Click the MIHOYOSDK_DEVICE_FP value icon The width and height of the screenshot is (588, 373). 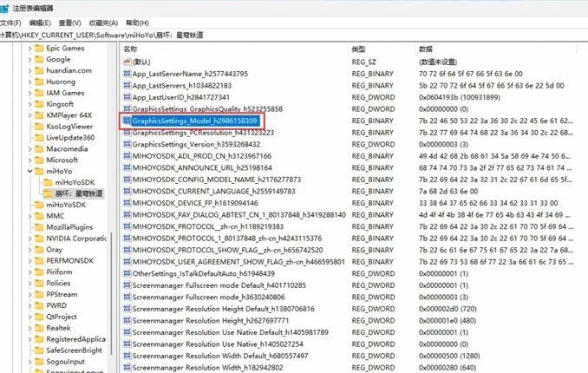click(126, 202)
